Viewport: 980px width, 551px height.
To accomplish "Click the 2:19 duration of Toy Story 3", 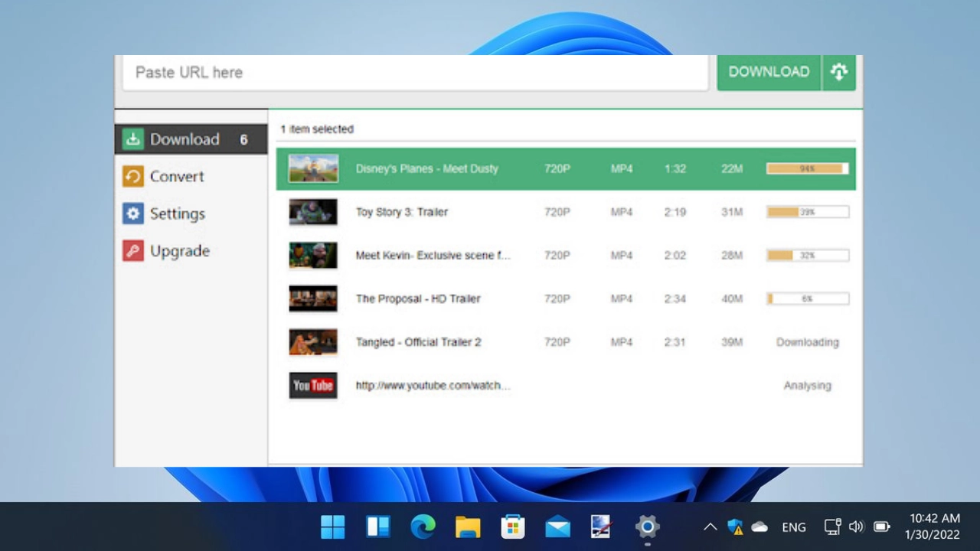I will coord(675,212).
